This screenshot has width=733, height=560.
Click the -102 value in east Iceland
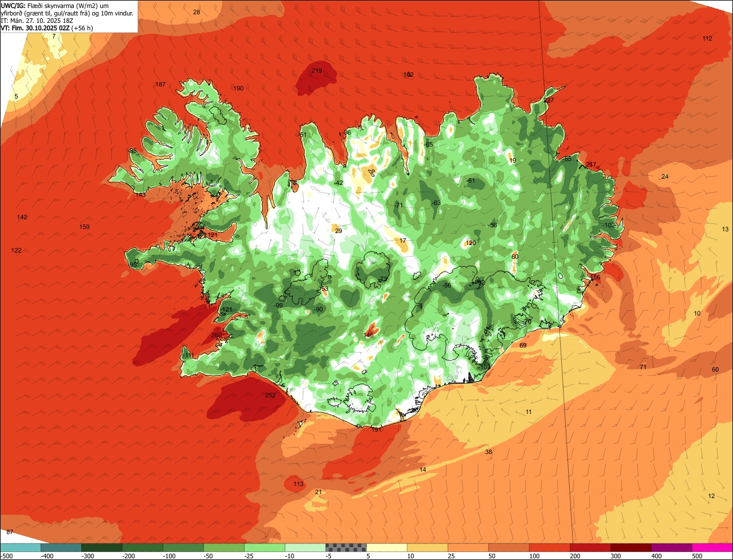(x=609, y=226)
